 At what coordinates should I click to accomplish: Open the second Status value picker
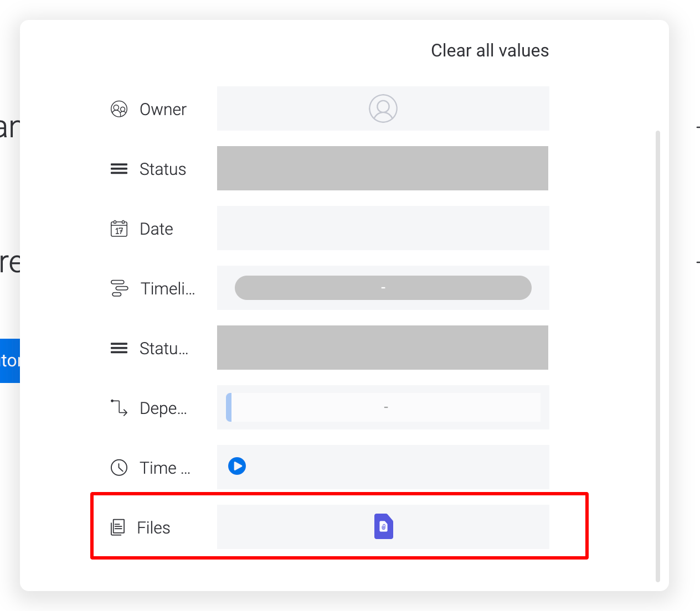point(383,348)
